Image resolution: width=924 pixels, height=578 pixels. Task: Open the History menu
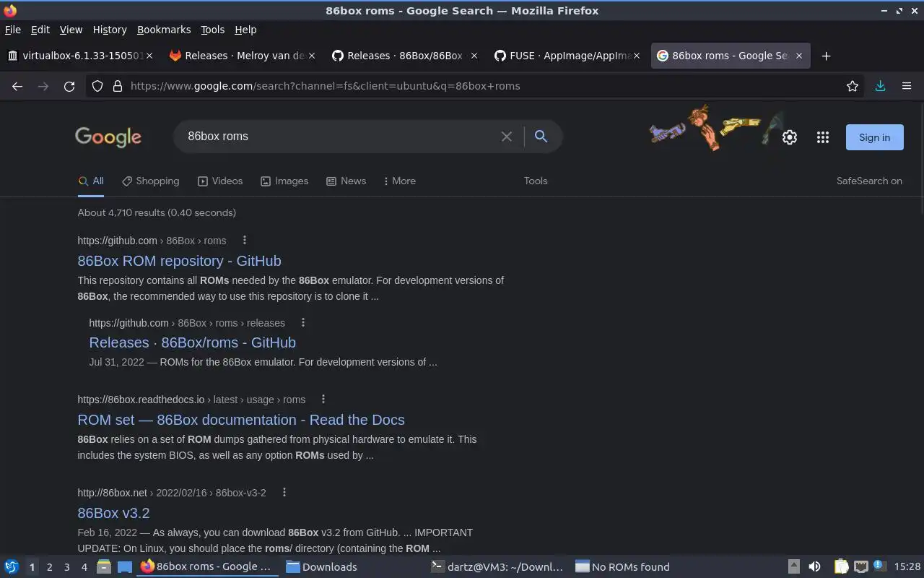pyautogui.click(x=110, y=30)
